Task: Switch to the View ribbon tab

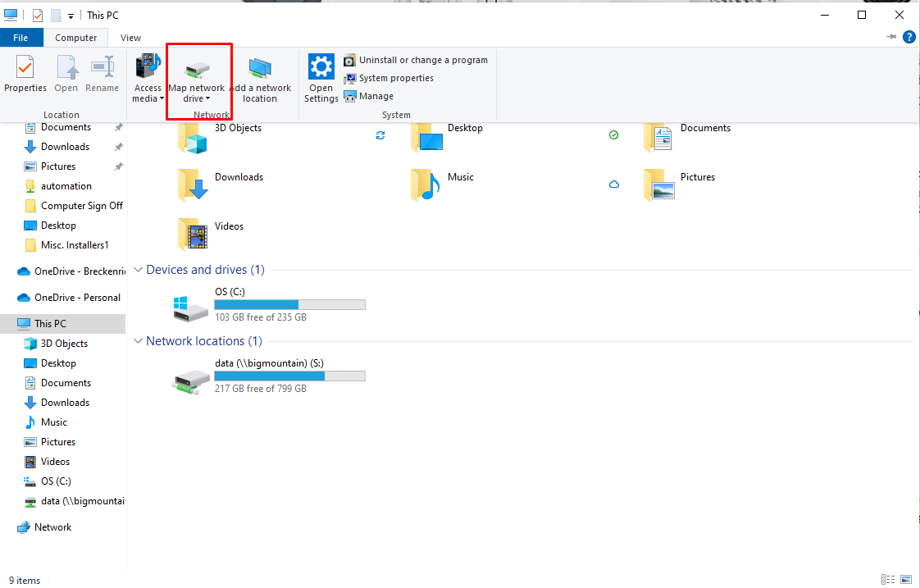Action: tap(130, 37)
